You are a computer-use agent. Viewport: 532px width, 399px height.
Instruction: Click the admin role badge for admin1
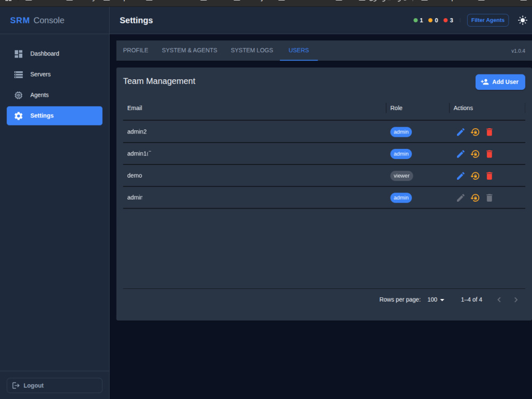401,154
